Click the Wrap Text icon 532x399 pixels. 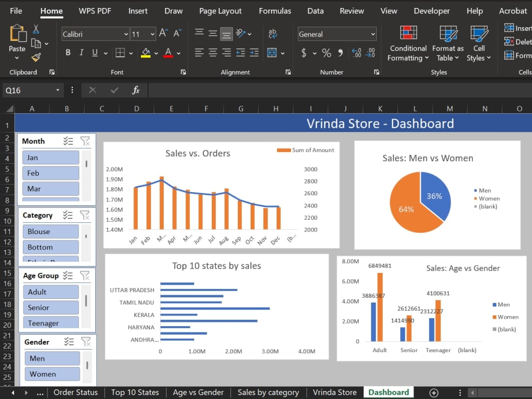coord(272,34)
